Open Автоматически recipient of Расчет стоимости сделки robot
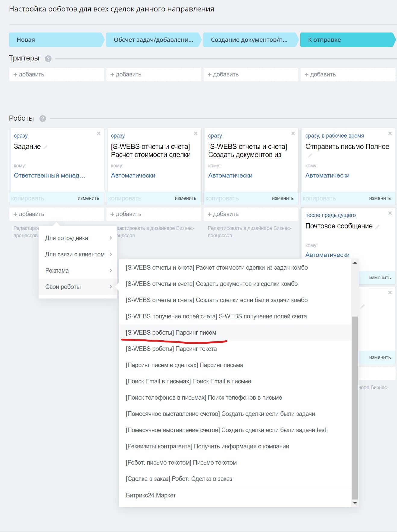 [133, 175]
